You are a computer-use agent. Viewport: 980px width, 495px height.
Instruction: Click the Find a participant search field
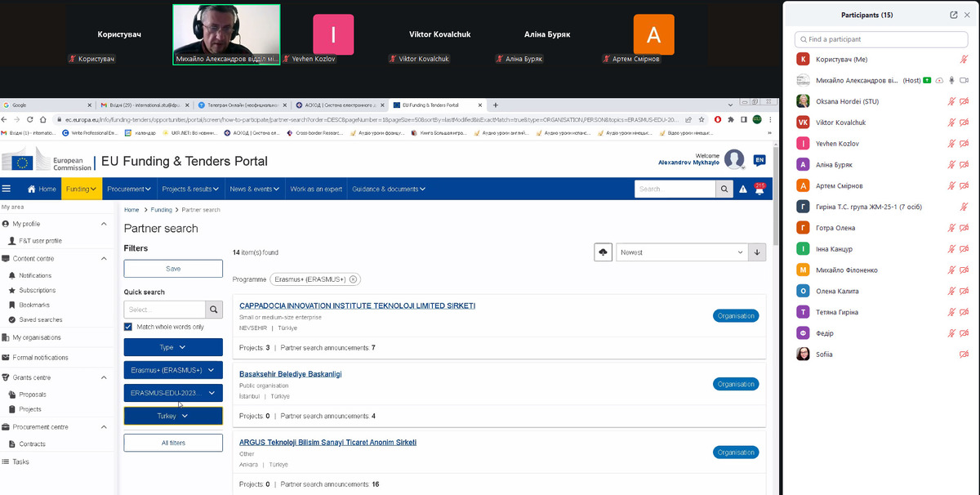point(882,39)
